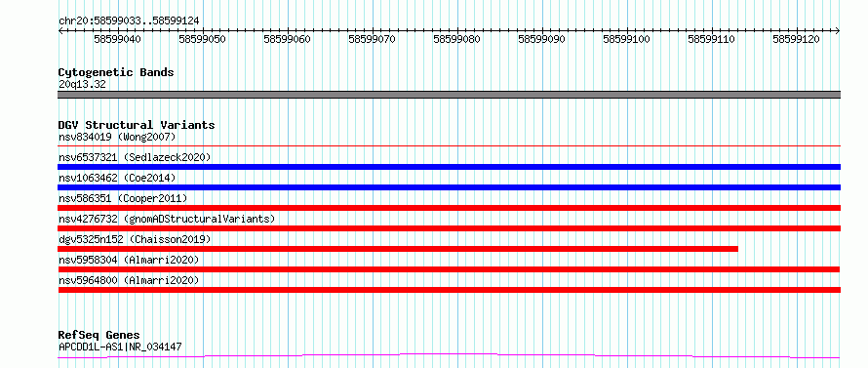Click the shorter red bar for dgv5325n152

398,249
